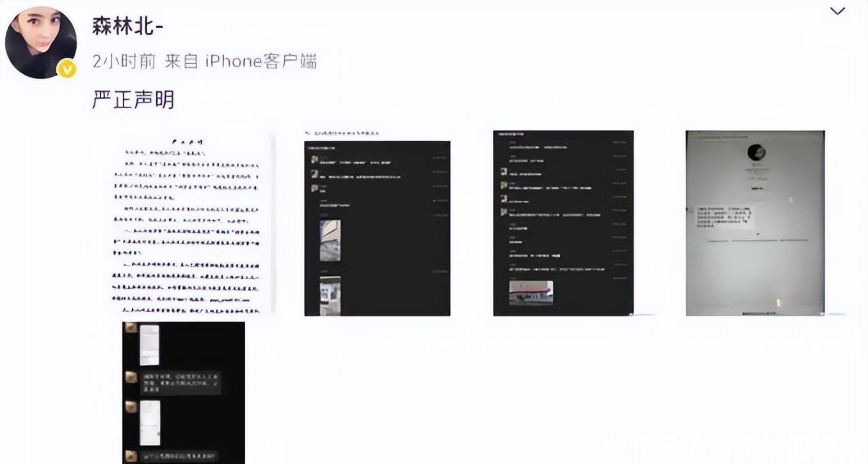Image resolution: width=868 pixels, height=464 pixels.
Task: Click white text note in grey thumbnail
Action: pos(722,218)
